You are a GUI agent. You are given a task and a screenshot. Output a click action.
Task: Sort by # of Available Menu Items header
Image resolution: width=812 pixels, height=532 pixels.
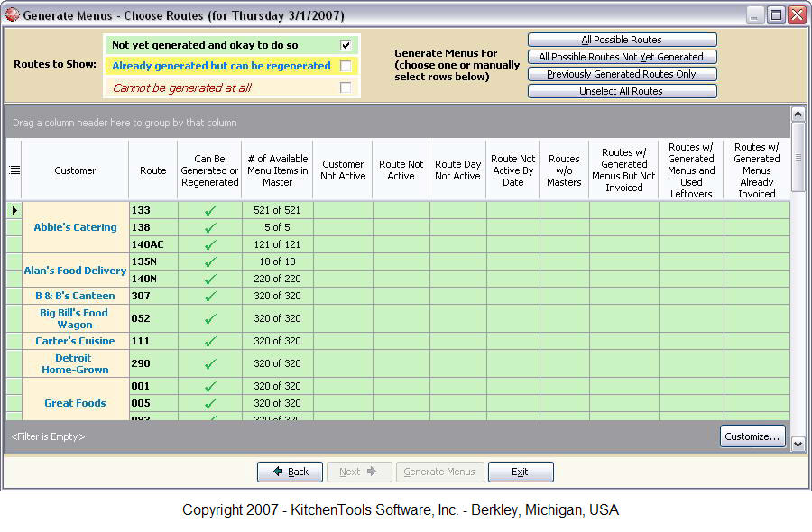[x=278, y=170]
